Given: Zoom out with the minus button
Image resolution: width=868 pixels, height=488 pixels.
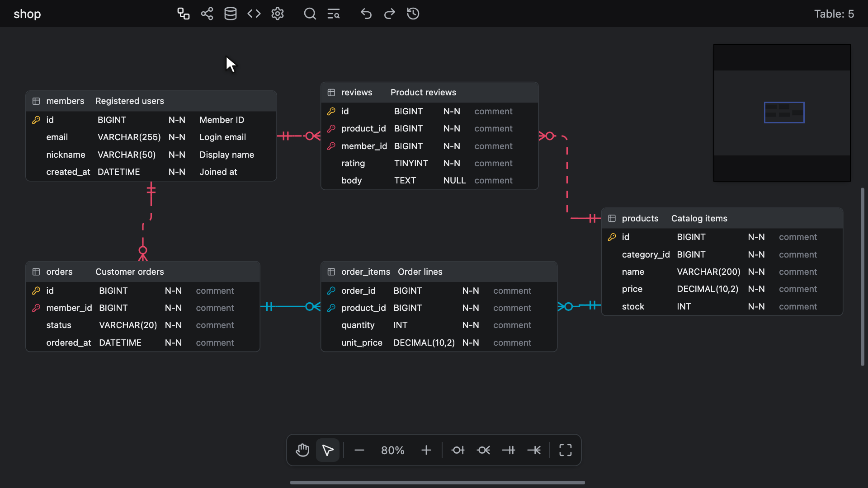Looking at the screenshot, I should coord(359,450).
